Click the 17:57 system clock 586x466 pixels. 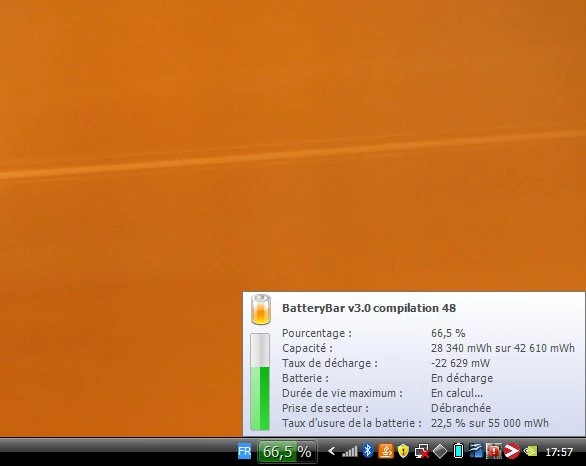click(x=559, y=452)
